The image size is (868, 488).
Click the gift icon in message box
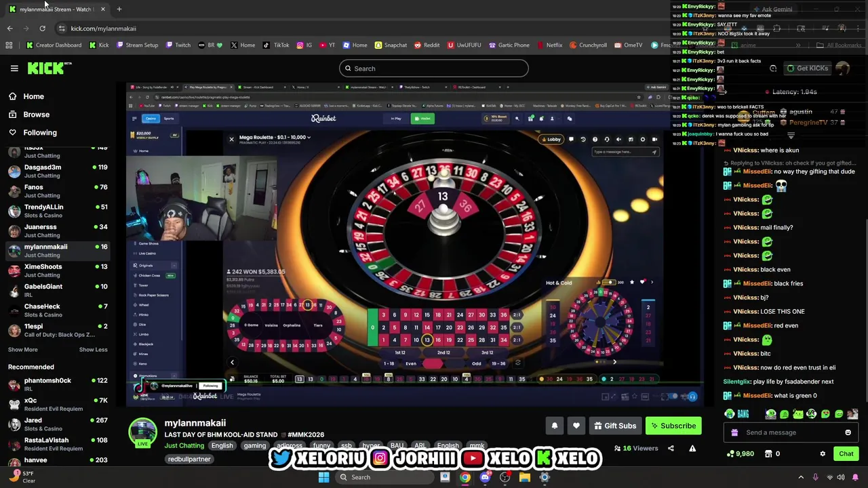pyautogui.click(x=734, y=432)
